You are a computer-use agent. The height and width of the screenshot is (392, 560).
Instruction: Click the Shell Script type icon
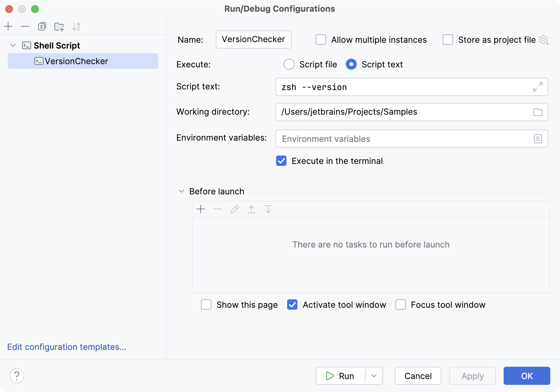pos(27,45)
